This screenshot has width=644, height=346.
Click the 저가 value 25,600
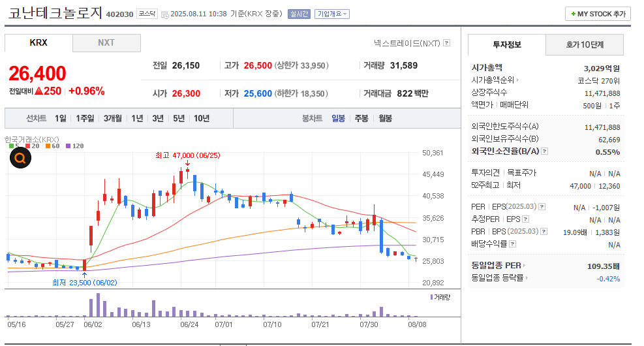(x=258, y=94)
